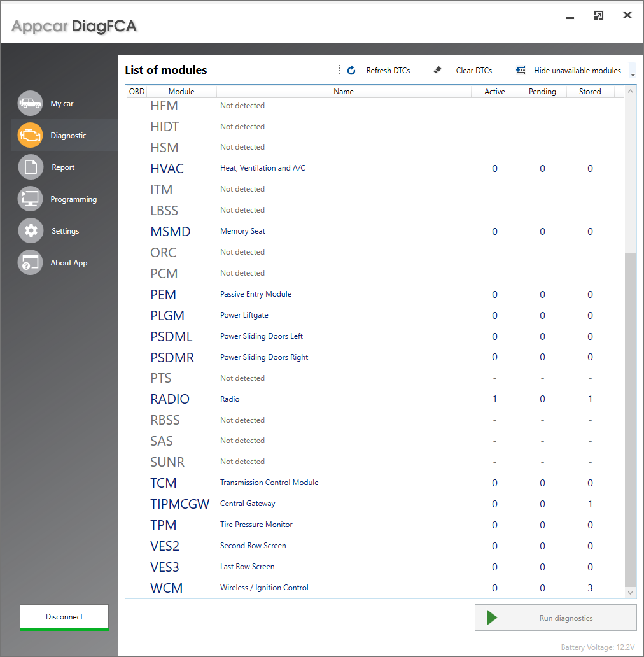Select the WCM Wireless Ignition Control row
This screenshot has width=644, height=657.
pos(344,588)
